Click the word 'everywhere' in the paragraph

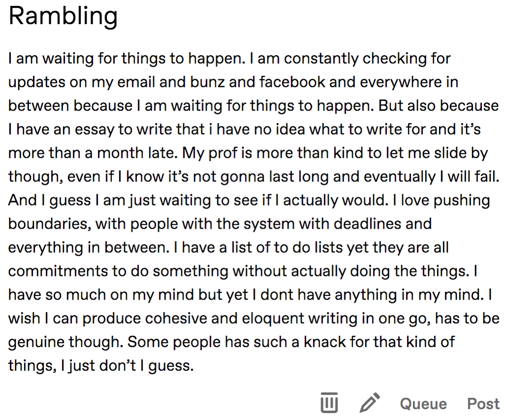[401, 82]
